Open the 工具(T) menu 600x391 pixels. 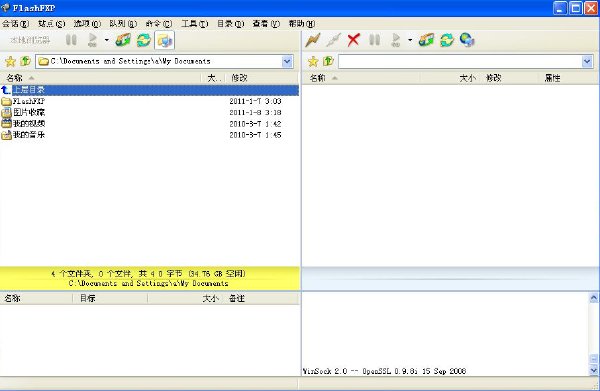point(194,24)
